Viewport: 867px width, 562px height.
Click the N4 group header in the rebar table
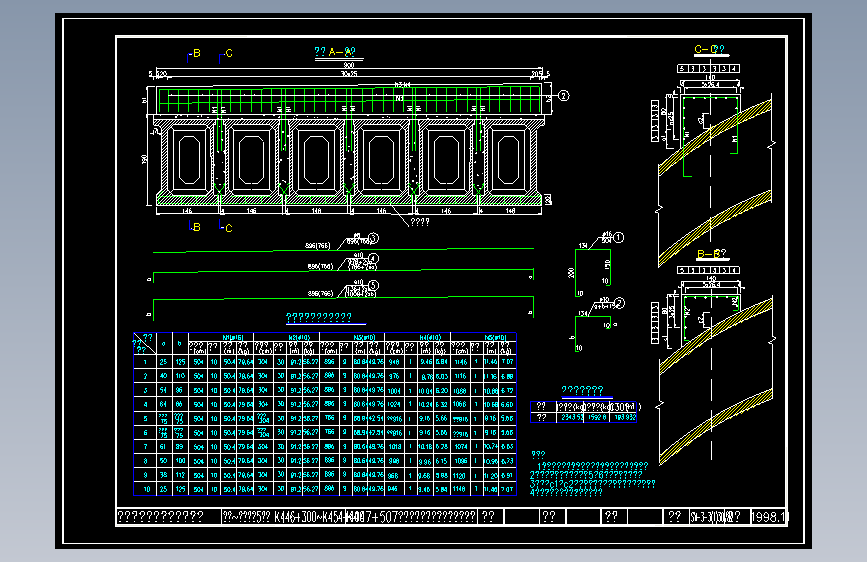click(x=430, y=337)
